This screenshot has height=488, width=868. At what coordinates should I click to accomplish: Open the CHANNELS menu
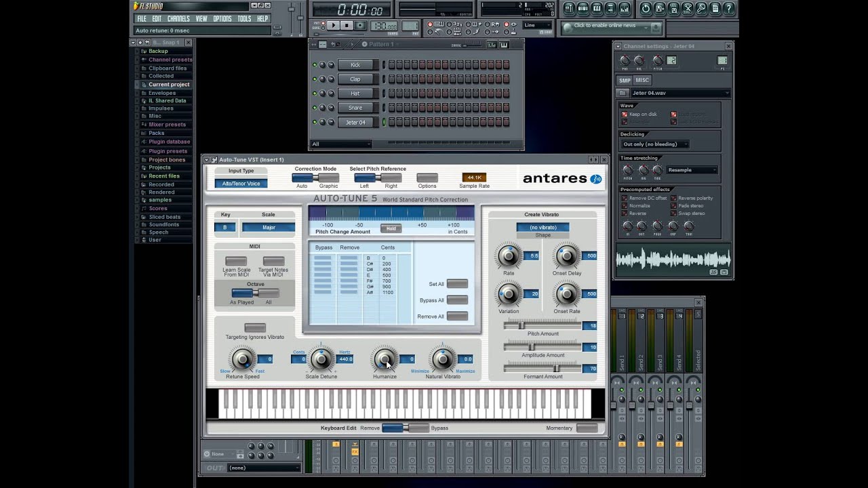click(178, 19)
